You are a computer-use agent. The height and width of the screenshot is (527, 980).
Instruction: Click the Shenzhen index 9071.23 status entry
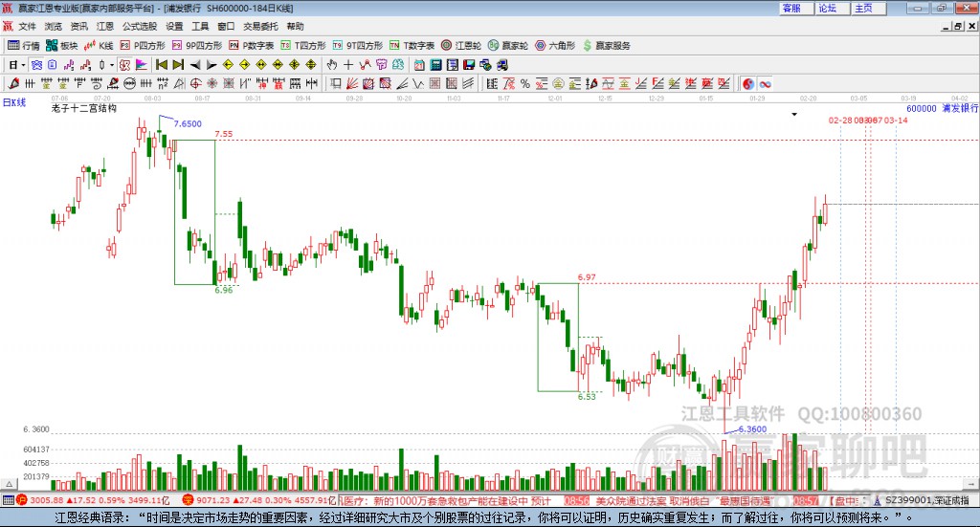point(259,500)
